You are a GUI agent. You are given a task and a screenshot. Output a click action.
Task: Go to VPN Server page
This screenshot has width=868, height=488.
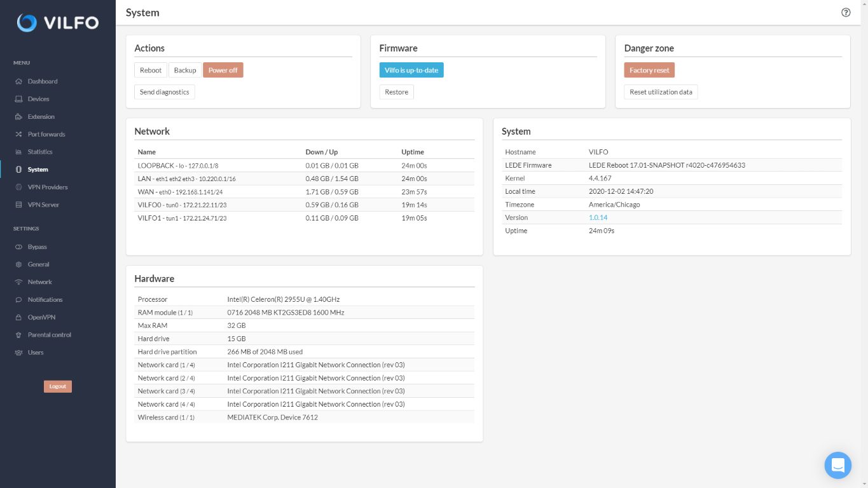coord(43,205)
